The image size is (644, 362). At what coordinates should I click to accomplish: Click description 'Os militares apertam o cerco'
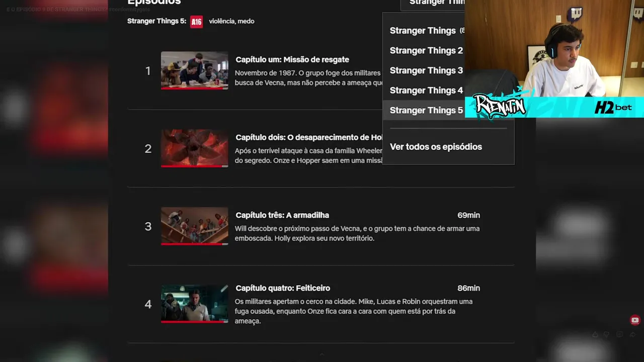coord(354,311)
